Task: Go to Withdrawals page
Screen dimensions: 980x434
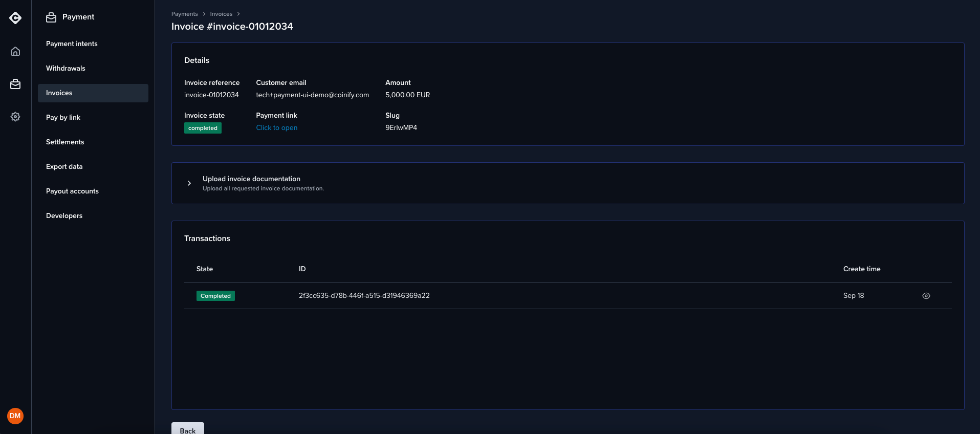Action: click(x=66, y=69)
